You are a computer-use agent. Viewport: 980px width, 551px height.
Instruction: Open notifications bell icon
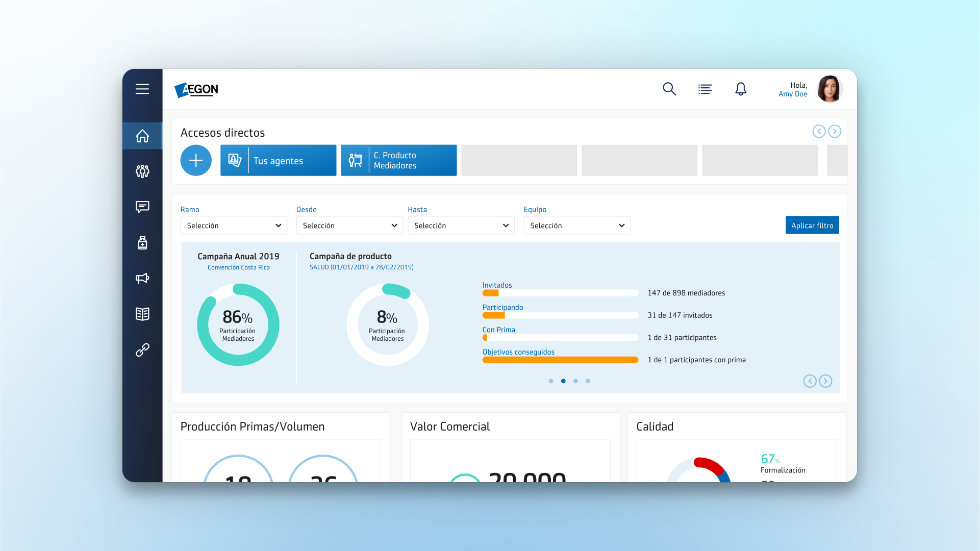[741, 89]
